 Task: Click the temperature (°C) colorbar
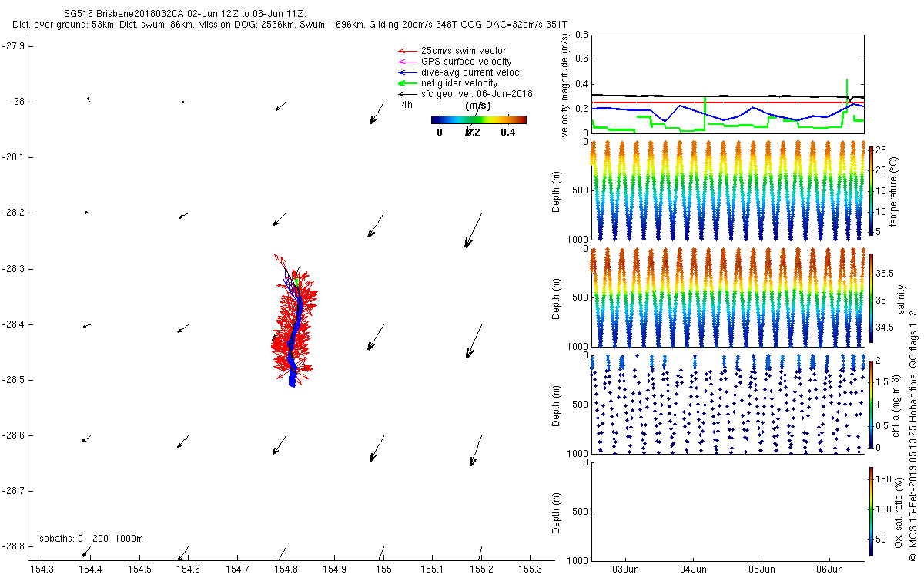coord(871,191)
